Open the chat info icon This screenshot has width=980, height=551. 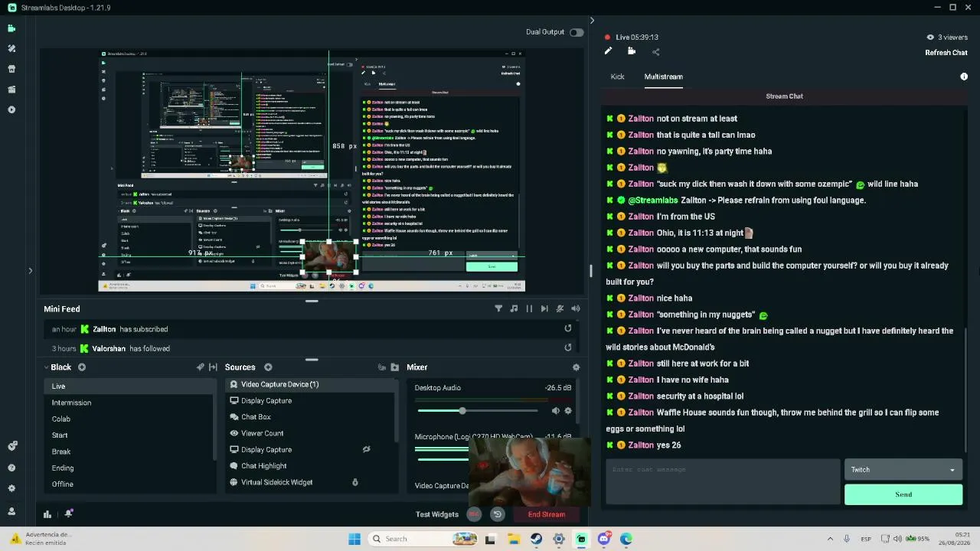[x=964, y=77]
